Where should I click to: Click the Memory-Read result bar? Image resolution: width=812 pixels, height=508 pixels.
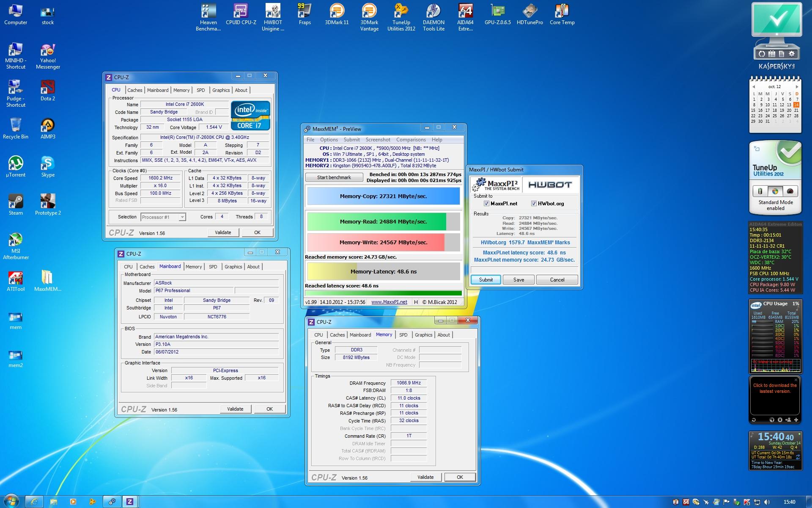(x=383, y=221)
